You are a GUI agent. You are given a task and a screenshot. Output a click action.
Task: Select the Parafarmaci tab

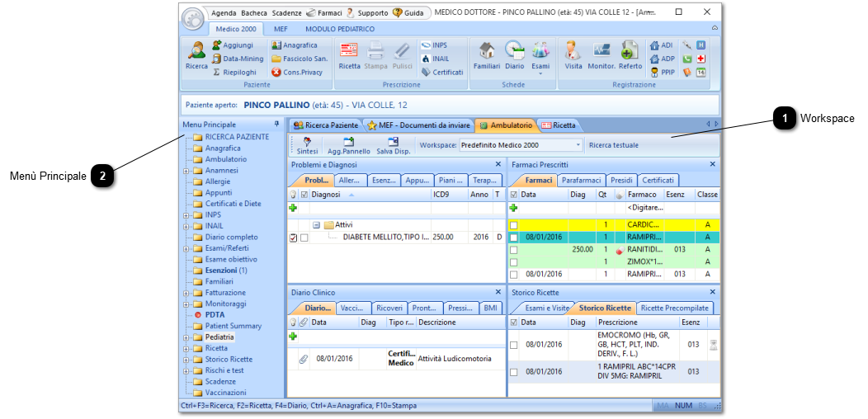(581, 181)
